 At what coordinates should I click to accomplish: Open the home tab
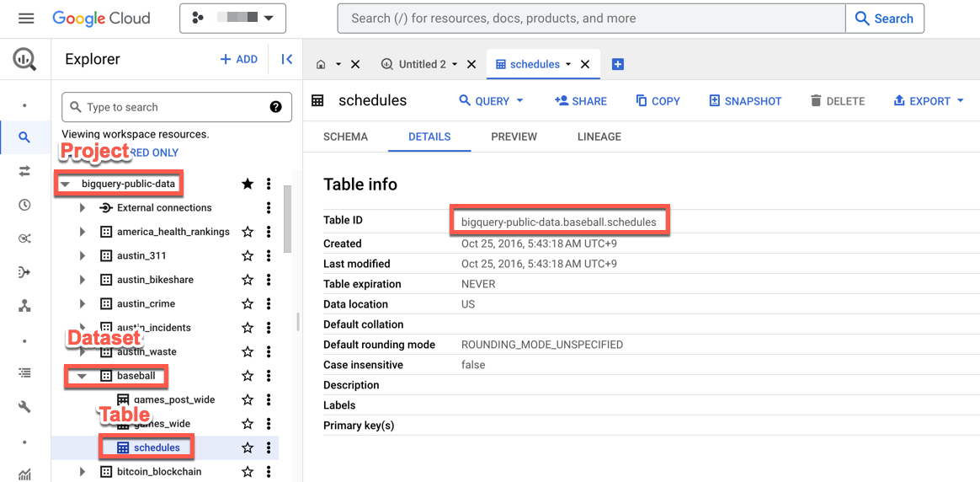[322, 64]
